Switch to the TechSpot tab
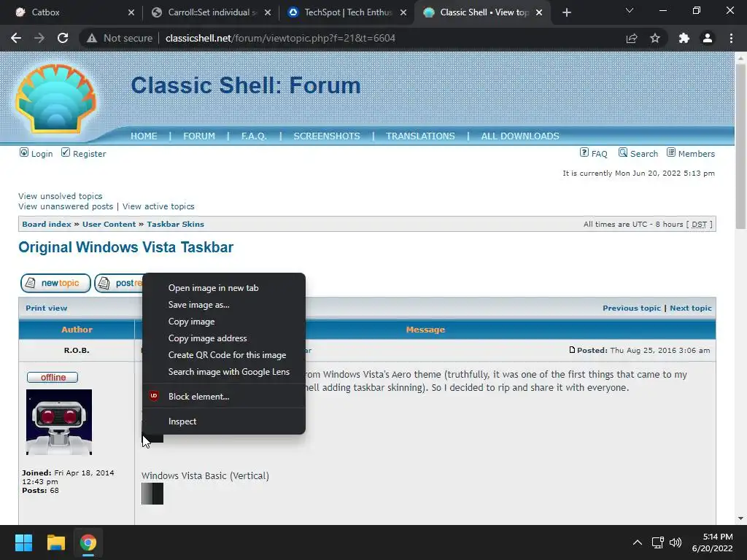The image size is (747, 560). (x=347, y=12)
